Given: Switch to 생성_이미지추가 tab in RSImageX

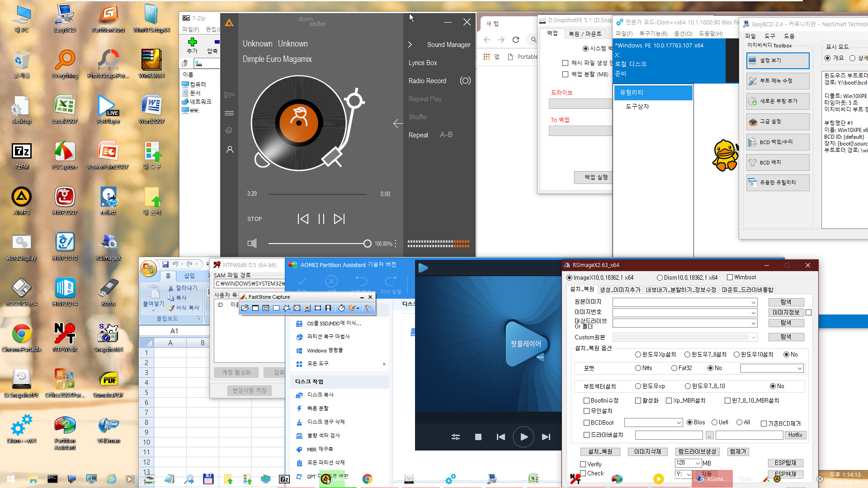Looking at the screenshot, I should [620, 290].
